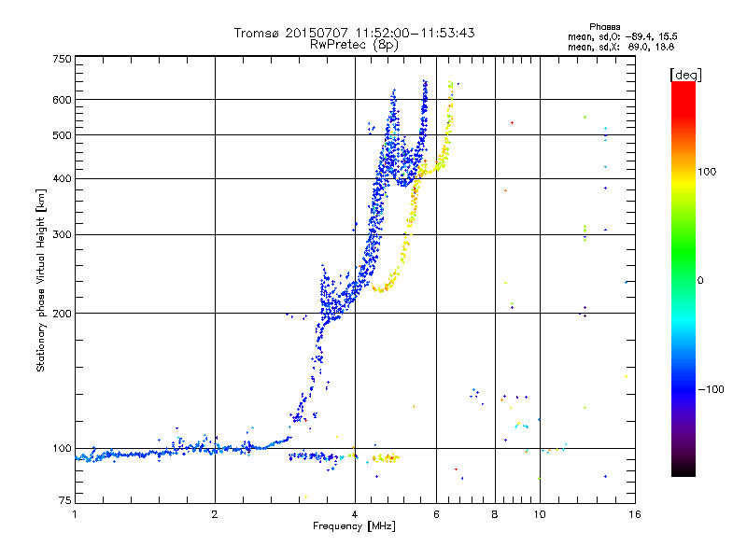The image size is (747, 560).
Task: Click the colorbar label '0'
Action: pyautogui.click(x=700, y=281)
